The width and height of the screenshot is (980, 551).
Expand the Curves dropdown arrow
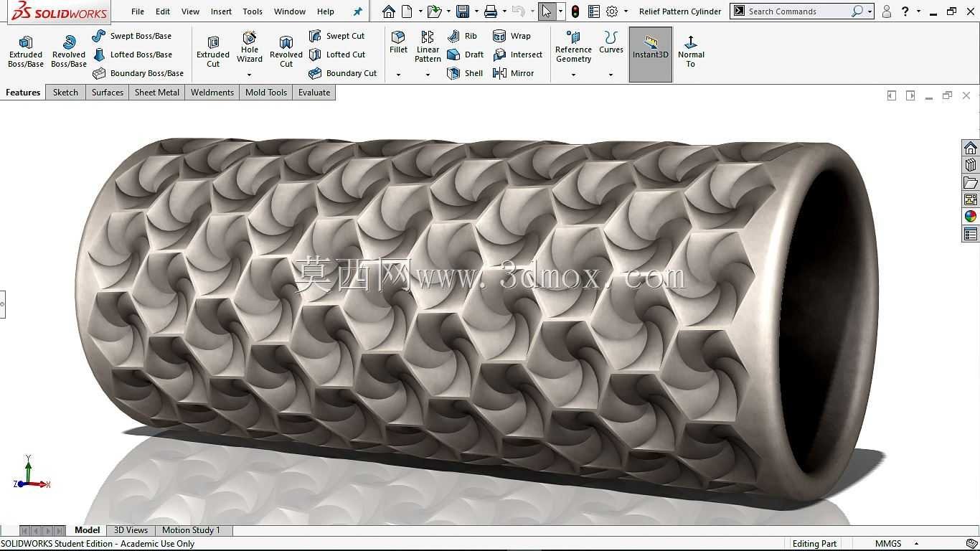[611, 75]
